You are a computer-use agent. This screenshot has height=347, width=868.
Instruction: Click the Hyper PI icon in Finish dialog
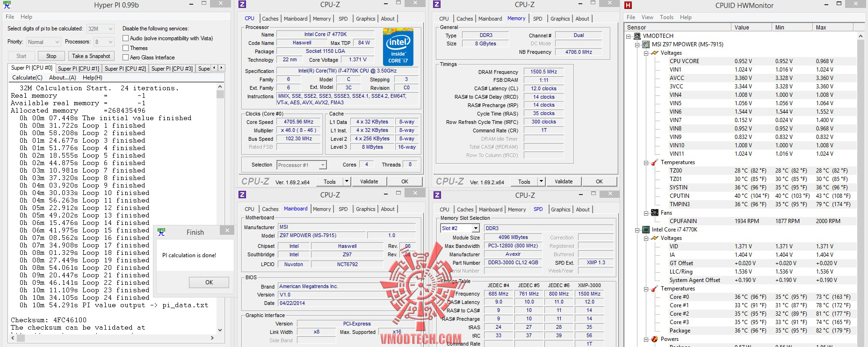point(161,232)
